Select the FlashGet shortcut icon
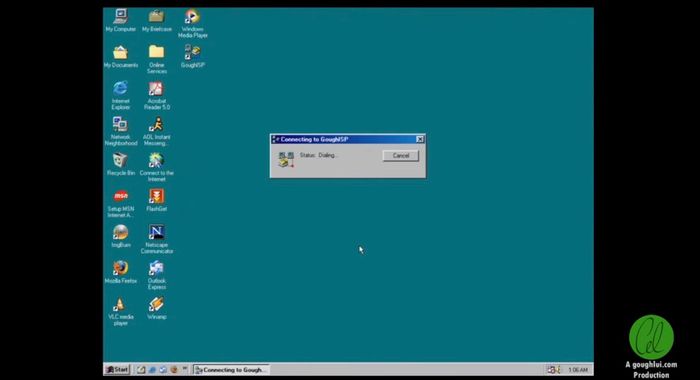 pyautogui.click(x=157, y=200)
